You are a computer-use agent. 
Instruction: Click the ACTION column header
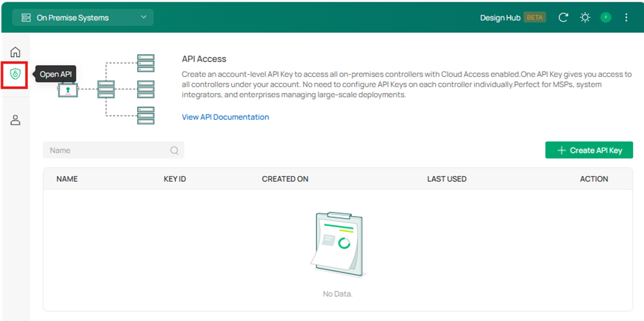(x=594, y=179)
